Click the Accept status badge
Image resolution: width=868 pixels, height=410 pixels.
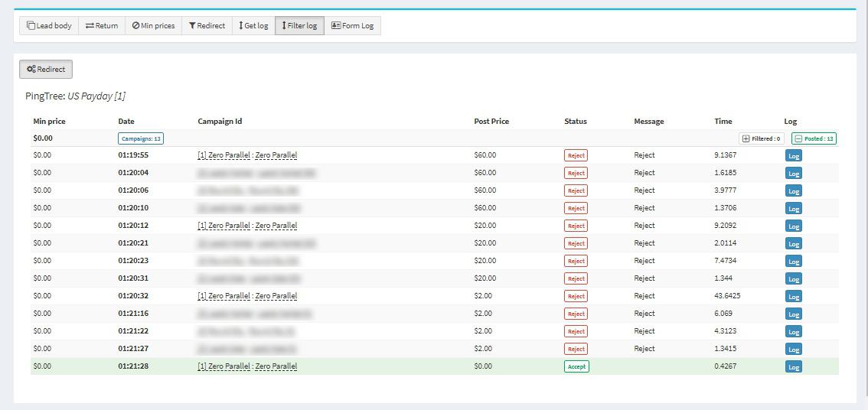pyautogui.click(x=576, y=367)
